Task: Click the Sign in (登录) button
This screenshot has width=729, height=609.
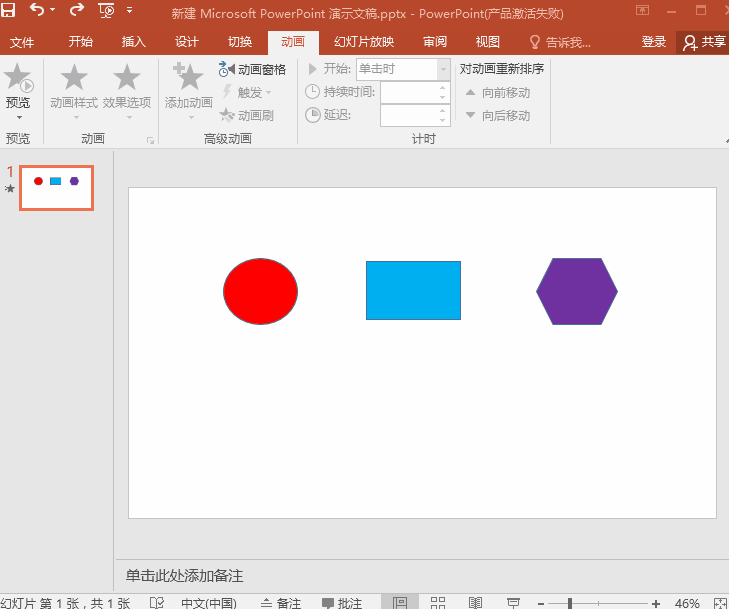Action: pos(654,42)
